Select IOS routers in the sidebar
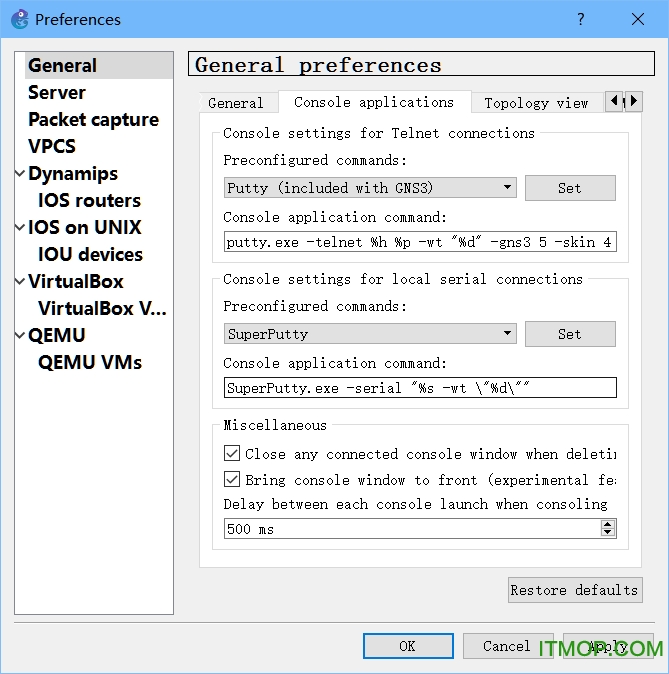 coord(89,201)
